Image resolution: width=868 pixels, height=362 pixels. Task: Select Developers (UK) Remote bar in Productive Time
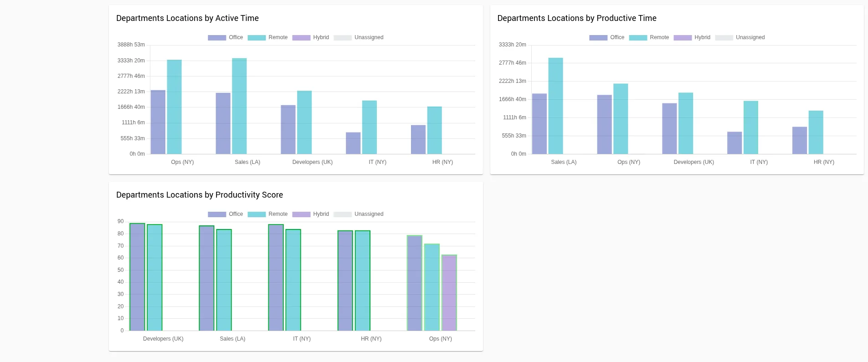[686, 123]
